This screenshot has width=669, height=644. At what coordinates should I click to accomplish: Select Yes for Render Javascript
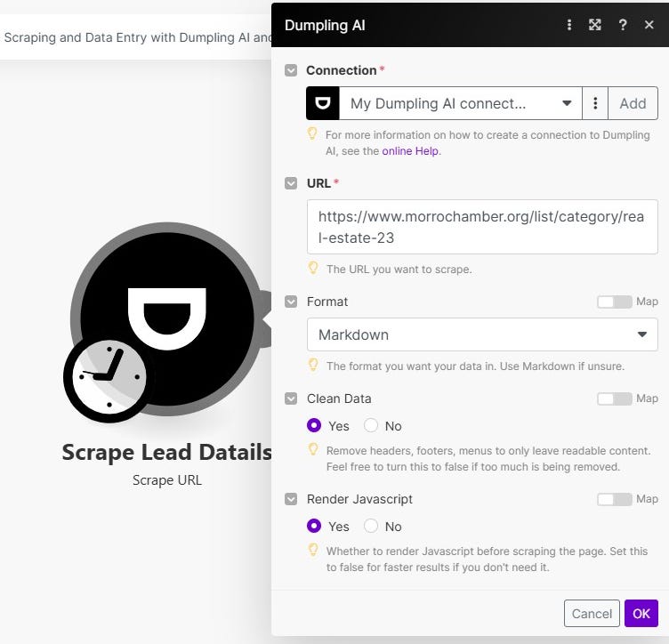click(314, 526)
